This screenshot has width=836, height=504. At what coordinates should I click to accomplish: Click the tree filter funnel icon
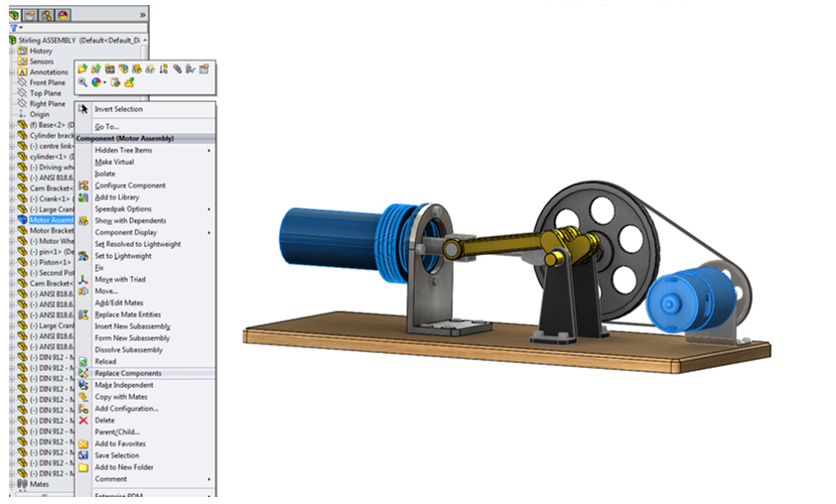(13, 28)
